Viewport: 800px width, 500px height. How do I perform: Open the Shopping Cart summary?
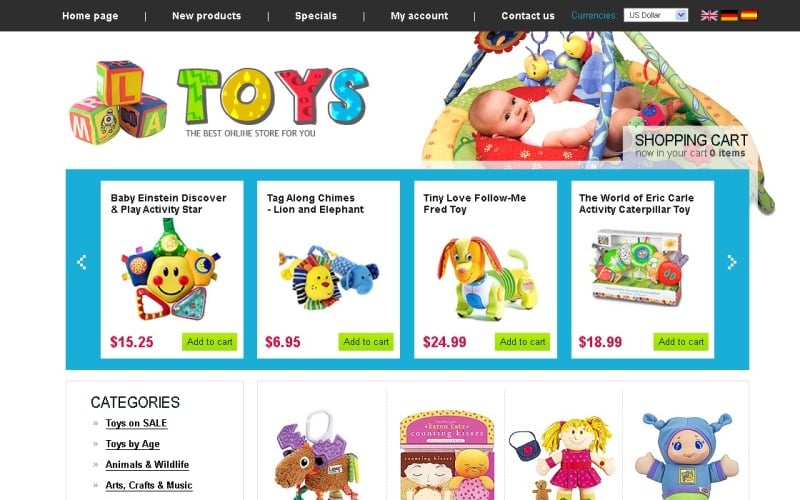click(x=690, y=145)
